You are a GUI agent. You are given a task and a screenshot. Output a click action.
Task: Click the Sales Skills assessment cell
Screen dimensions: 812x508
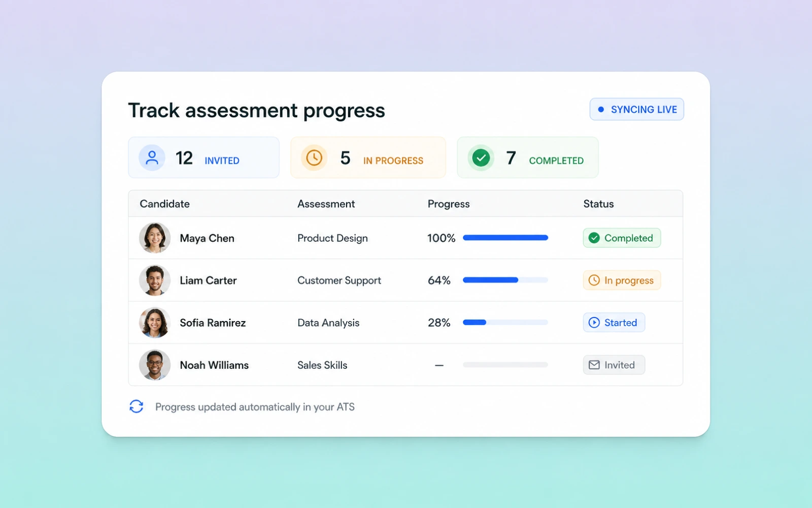pos(322,365)
